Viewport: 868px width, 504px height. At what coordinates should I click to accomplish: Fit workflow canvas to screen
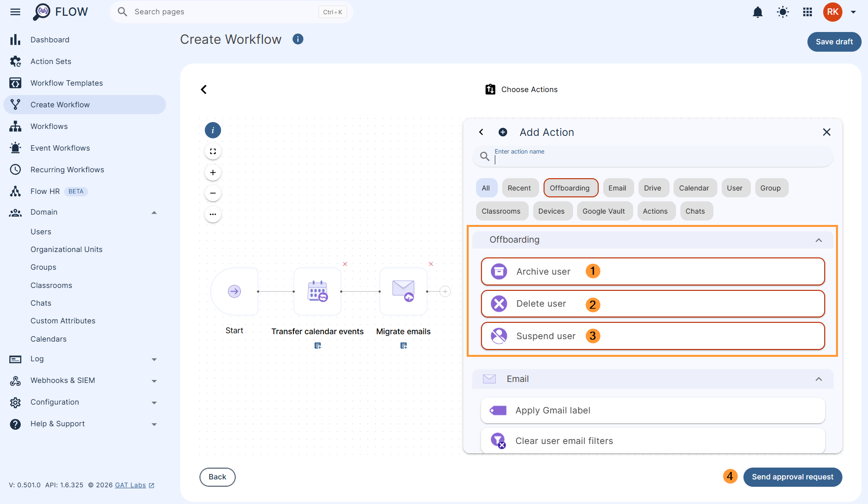tap(213, 152)
